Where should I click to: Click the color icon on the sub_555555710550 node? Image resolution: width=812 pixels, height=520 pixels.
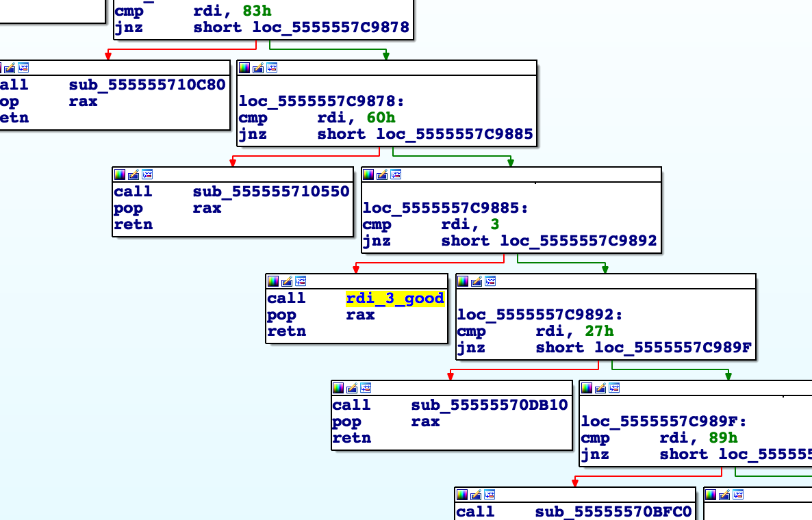(120, 174)
